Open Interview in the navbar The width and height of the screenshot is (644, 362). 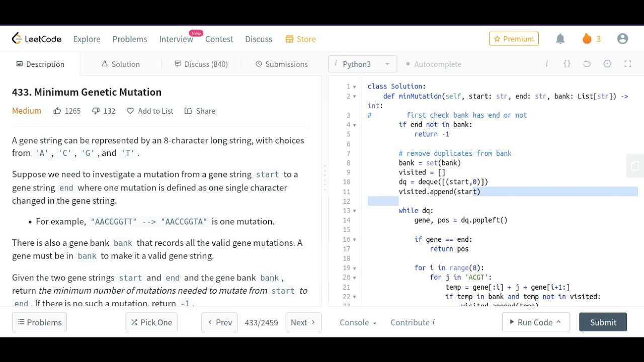176,39
